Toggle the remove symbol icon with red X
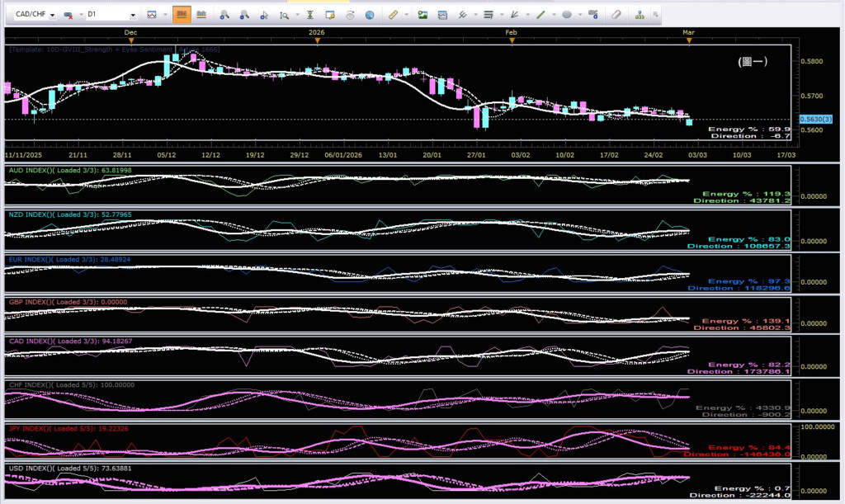 (x=68, y=15)
